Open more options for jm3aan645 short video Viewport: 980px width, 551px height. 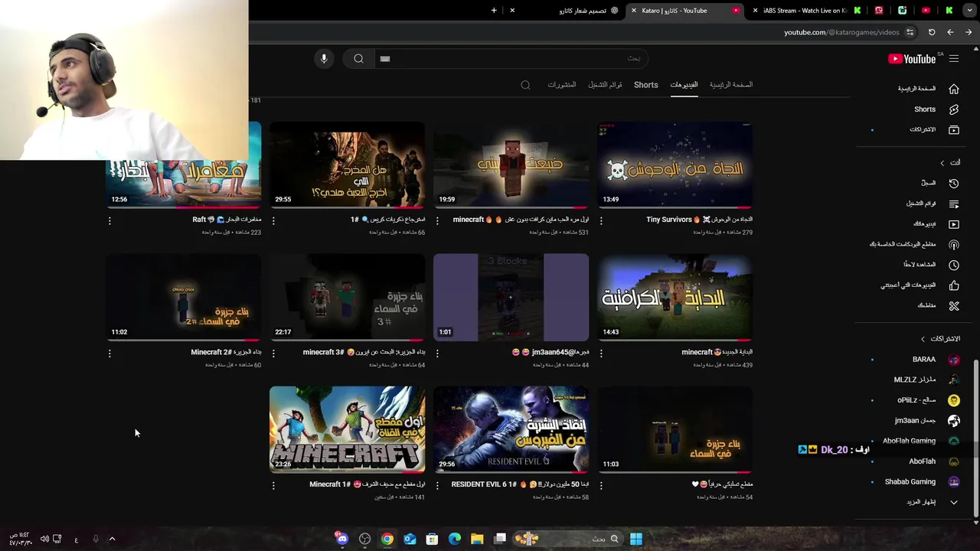[x=437, y=354]
